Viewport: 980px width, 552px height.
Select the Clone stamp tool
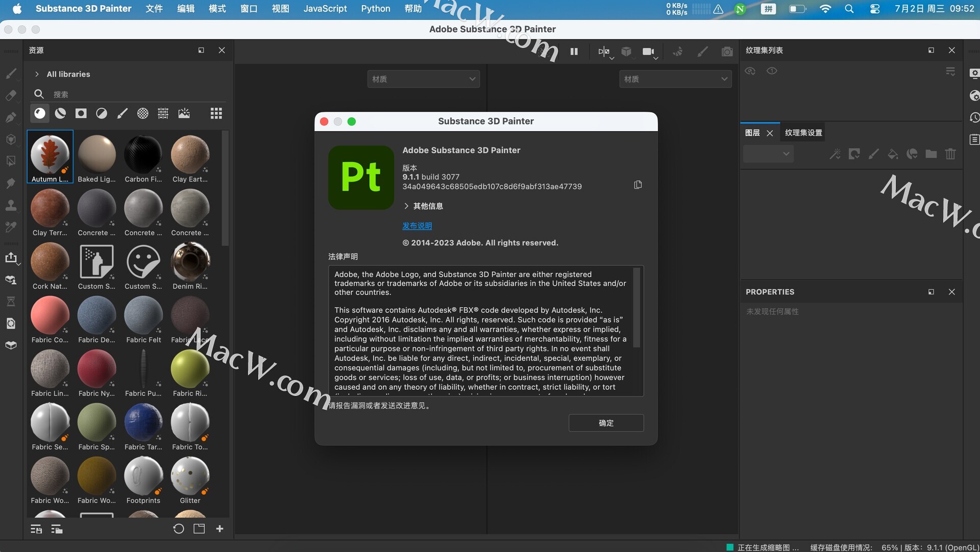tap(11, 205)
